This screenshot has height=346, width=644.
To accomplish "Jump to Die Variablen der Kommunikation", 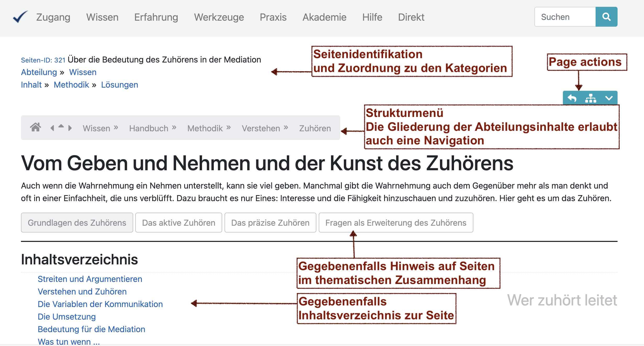I will pyautogui.click(x=100, y=304).
